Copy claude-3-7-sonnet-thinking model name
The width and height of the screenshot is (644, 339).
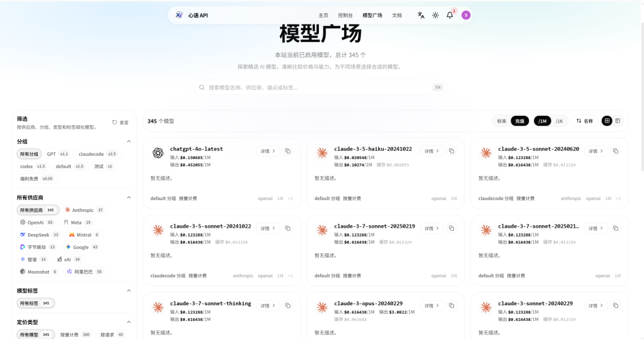288,306
